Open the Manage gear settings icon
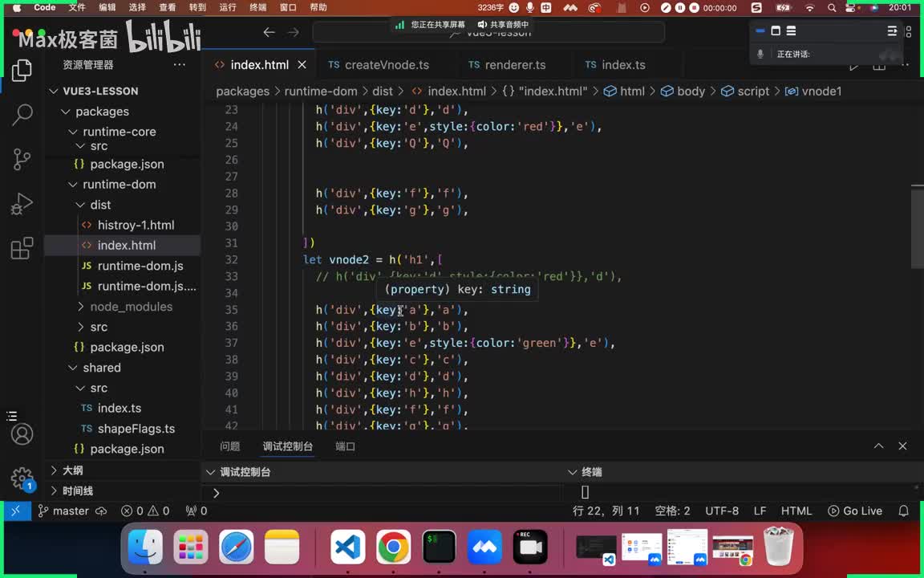The width and height of the screenshot is (924, 578). (22, 478)
